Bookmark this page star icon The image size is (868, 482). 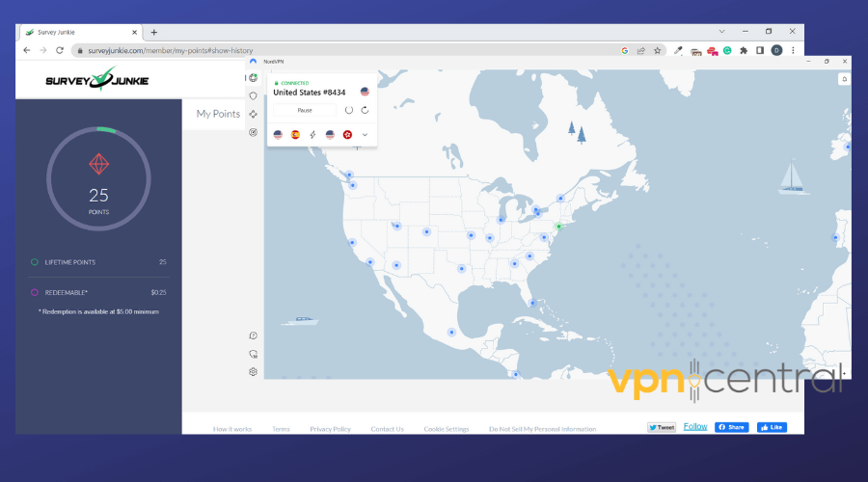[x=657, y=50]
